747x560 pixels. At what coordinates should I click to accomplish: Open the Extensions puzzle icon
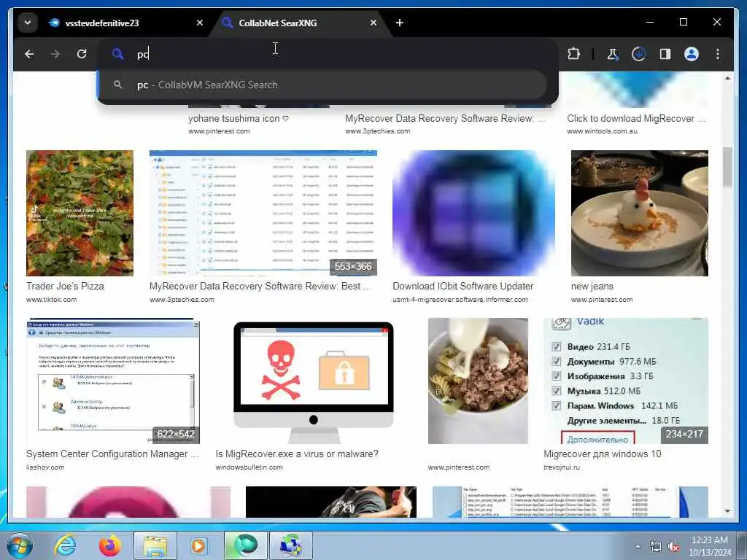point(573,54)
